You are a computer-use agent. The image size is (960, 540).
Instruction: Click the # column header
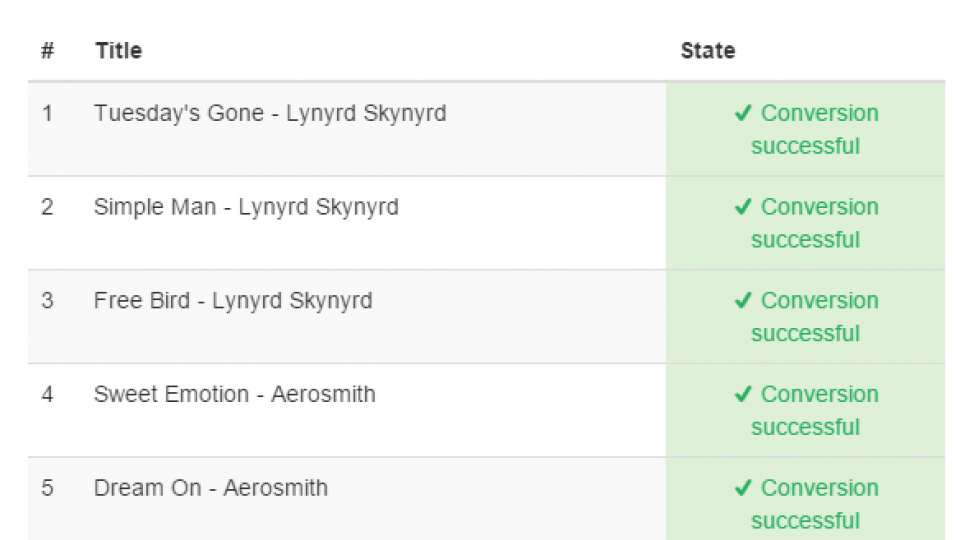tap(47, 50)
